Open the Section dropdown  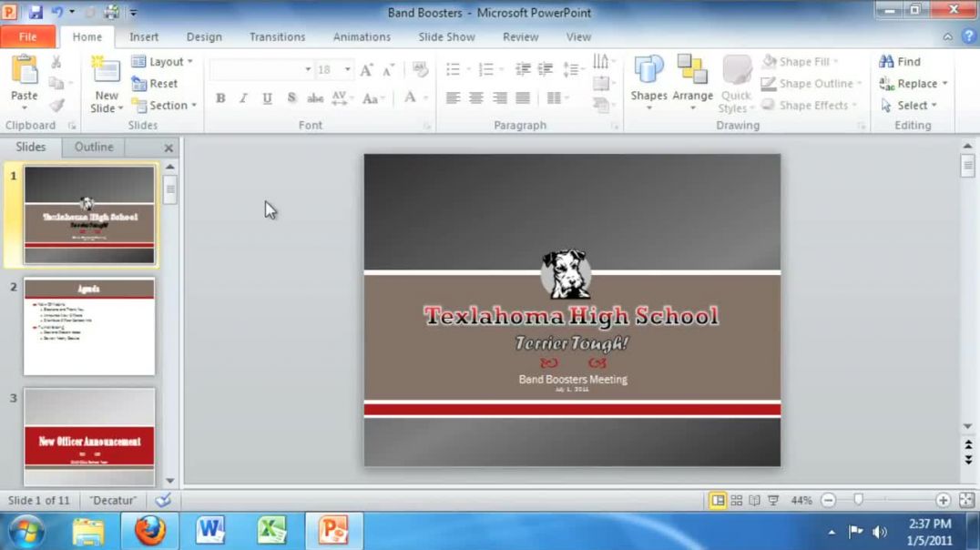point(165,105)
